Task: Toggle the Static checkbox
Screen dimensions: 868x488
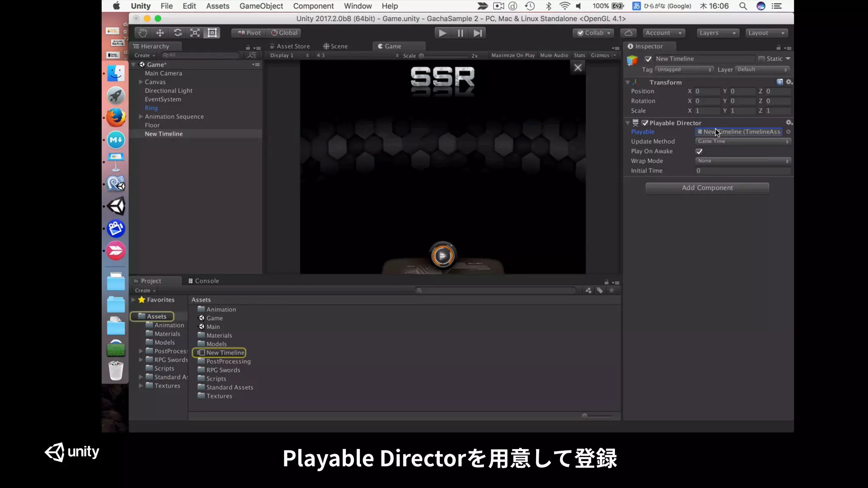Action: coord(762,59)
